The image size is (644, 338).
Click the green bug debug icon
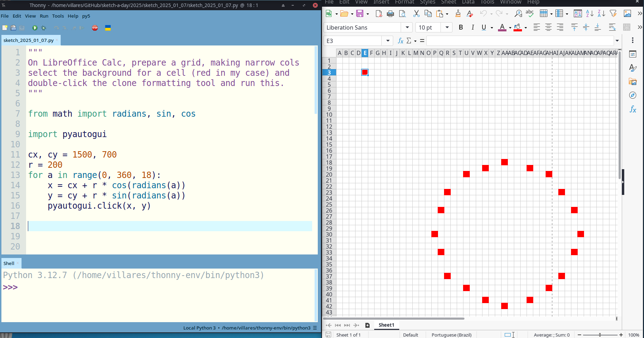click(43, 28)
